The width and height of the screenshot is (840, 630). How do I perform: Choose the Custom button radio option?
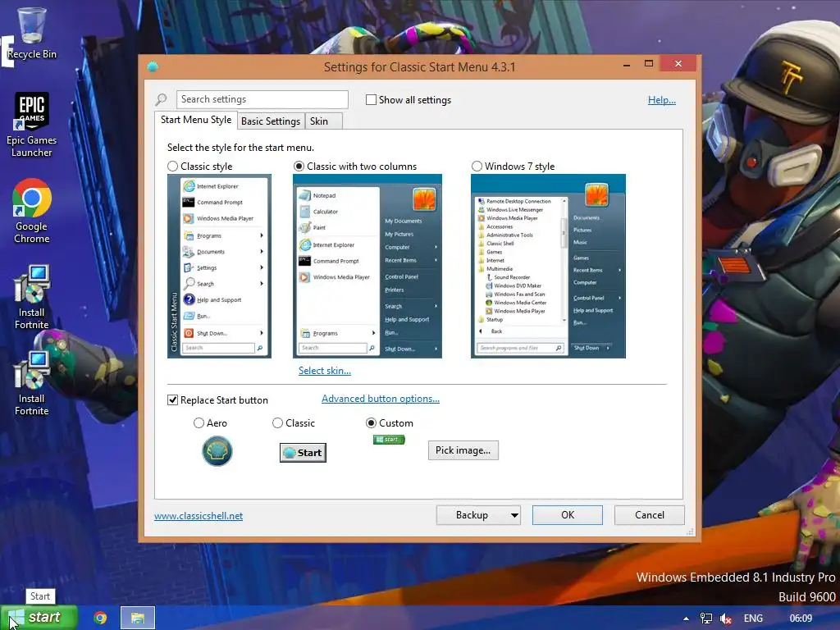[371, 423]
